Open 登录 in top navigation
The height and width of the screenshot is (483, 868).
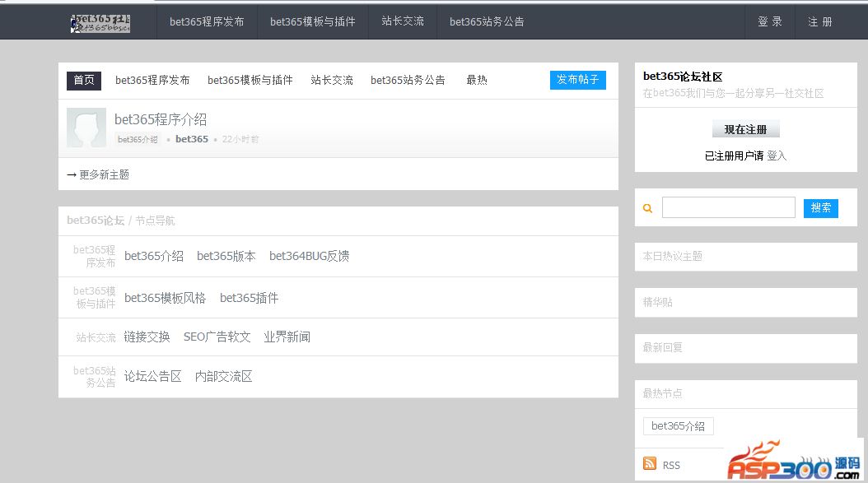[x=770, y=22]
